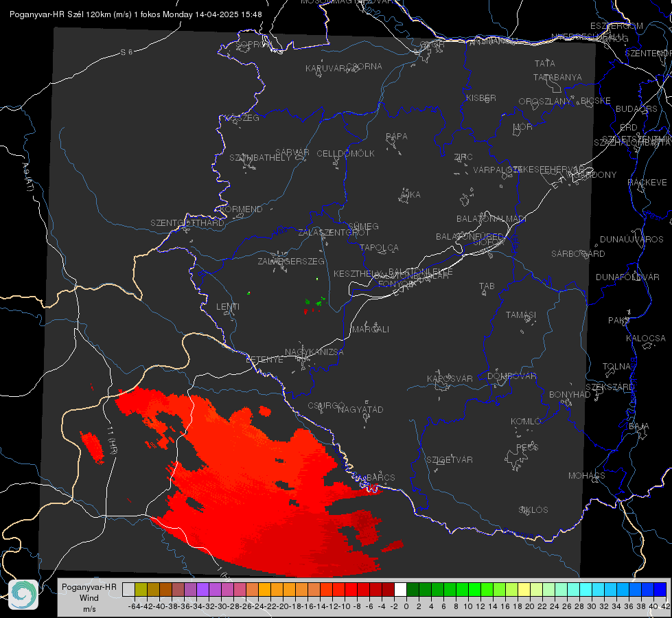Click the BICSKE city label
This screenshot has height=618, width=672.
click(x=596, y=101)
